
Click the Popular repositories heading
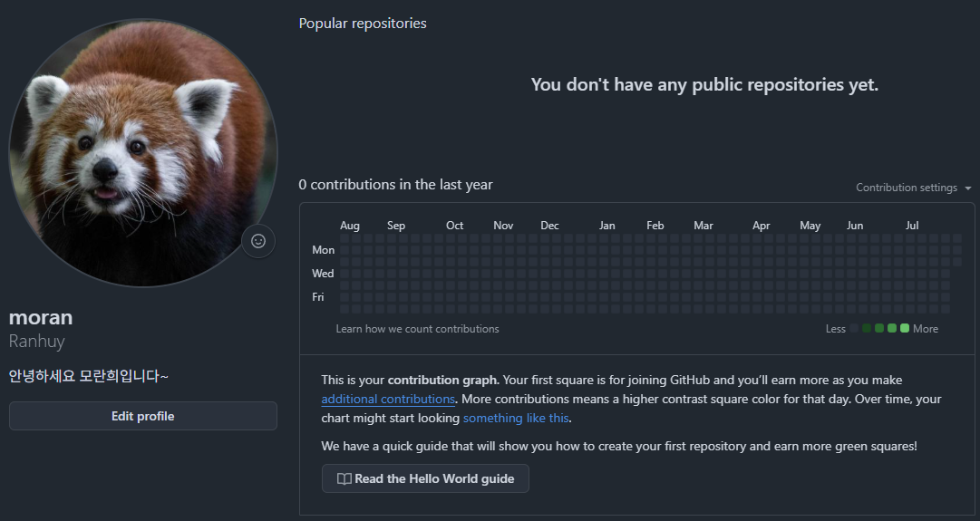pos(363,24)
